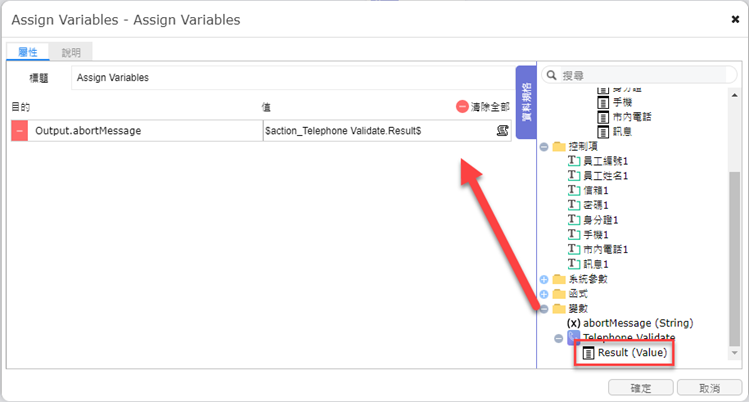The width and height of the screenshot is (749, 402).
Task: Click the 標題 input with Assign Variables
Action: [293, 78]
